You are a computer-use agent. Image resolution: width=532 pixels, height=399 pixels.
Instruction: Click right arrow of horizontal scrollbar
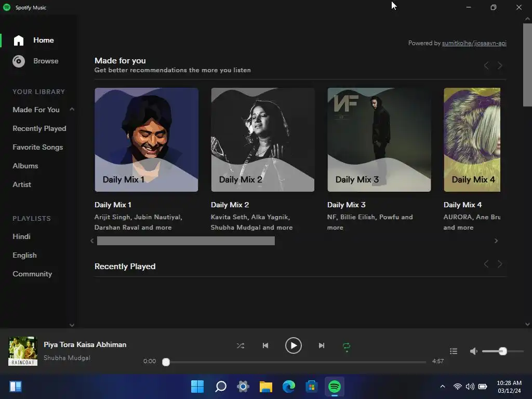coord(496,241)
